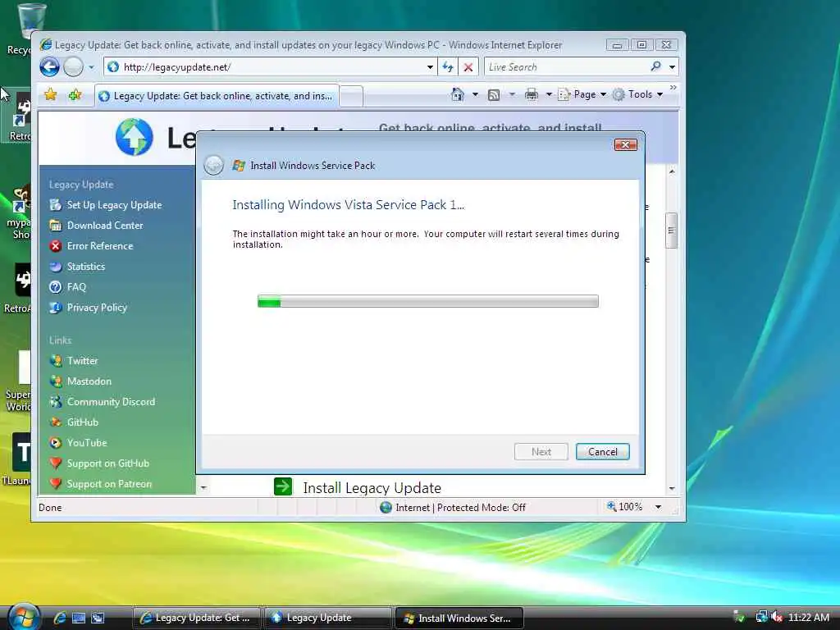This screenshot has width=840, height=630.
Task: Open the Twitter sidebar link
Action: [83, 361]
